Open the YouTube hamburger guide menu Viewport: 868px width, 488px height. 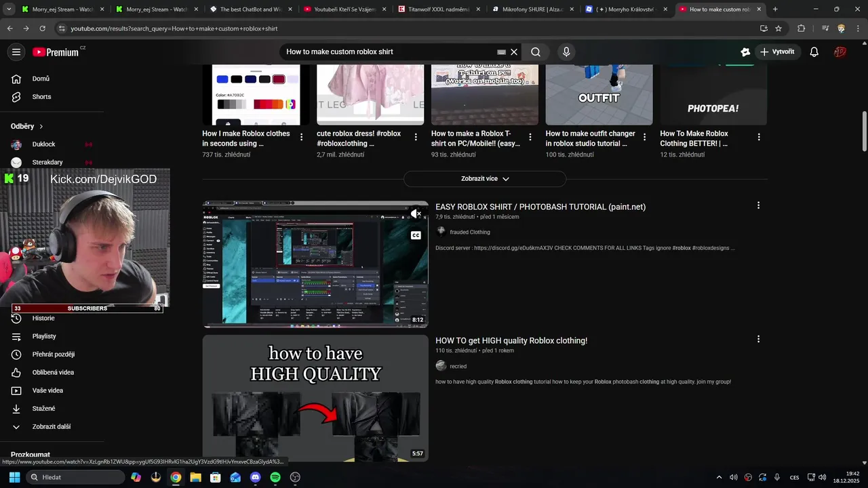tap(16, 52)
